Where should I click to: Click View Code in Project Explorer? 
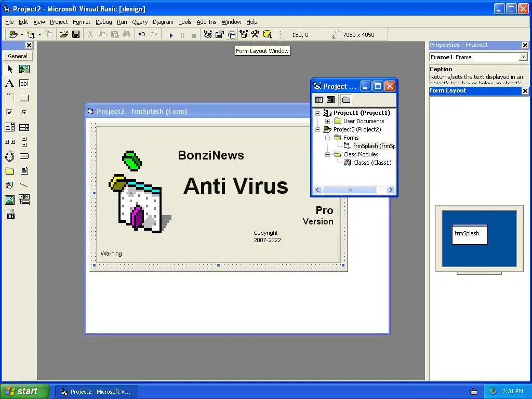coord(319,100)
